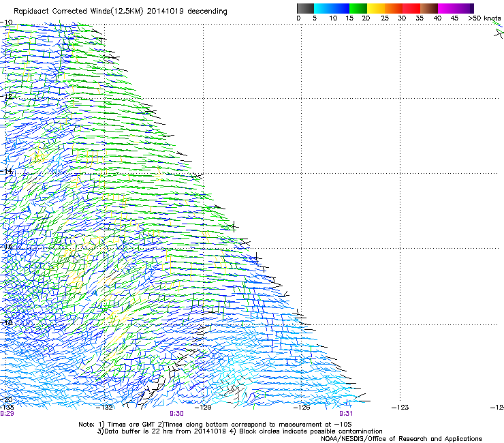Select the magenta 40-45 knots color segment

pos(447,8)
